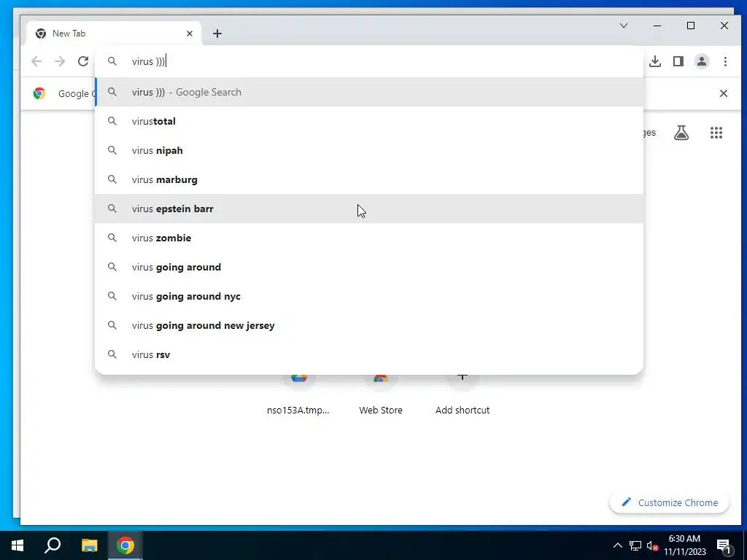
Task: Show hidden system tray icons
Action: coord(617,545)
